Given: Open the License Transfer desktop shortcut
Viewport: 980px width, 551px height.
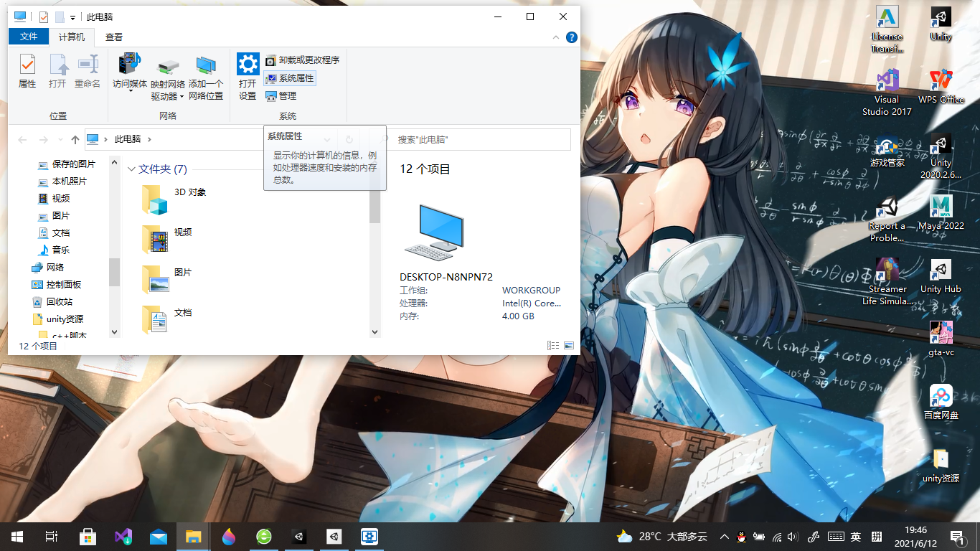Looking at the screenshot, I should (887, 29).
